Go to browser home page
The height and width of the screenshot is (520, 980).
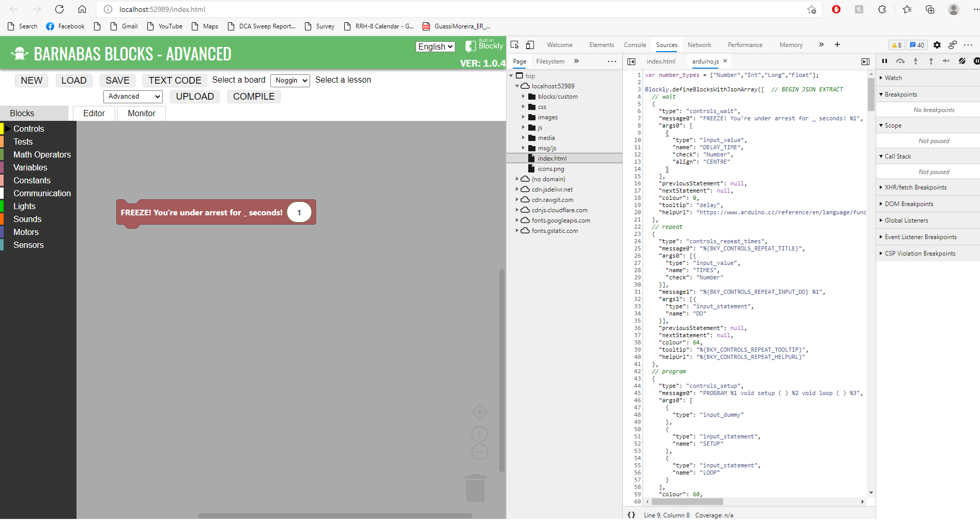(x=82, y=9)
